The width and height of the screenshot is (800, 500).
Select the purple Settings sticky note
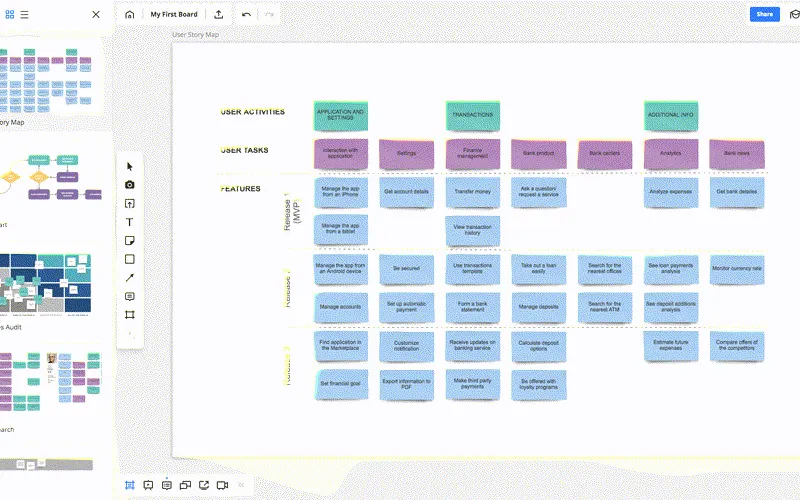(x=407, y=154)
